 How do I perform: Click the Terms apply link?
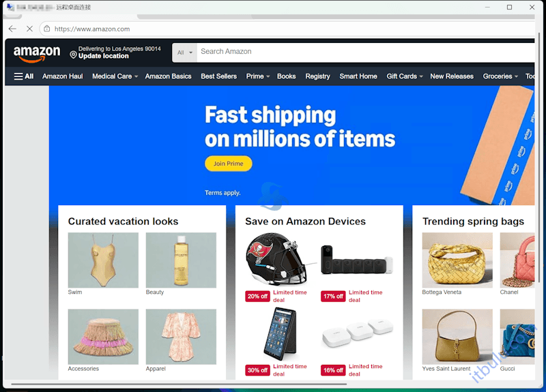(222, 193)
